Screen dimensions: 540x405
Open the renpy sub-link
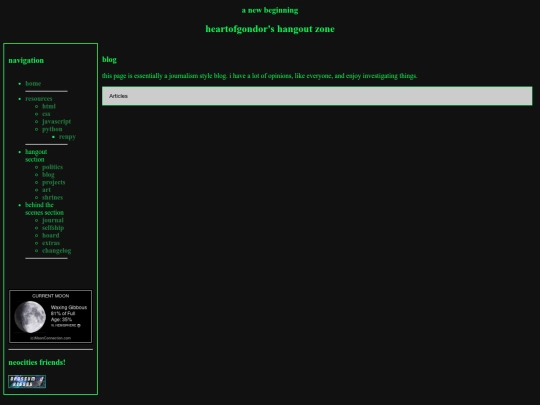(67, 137)
